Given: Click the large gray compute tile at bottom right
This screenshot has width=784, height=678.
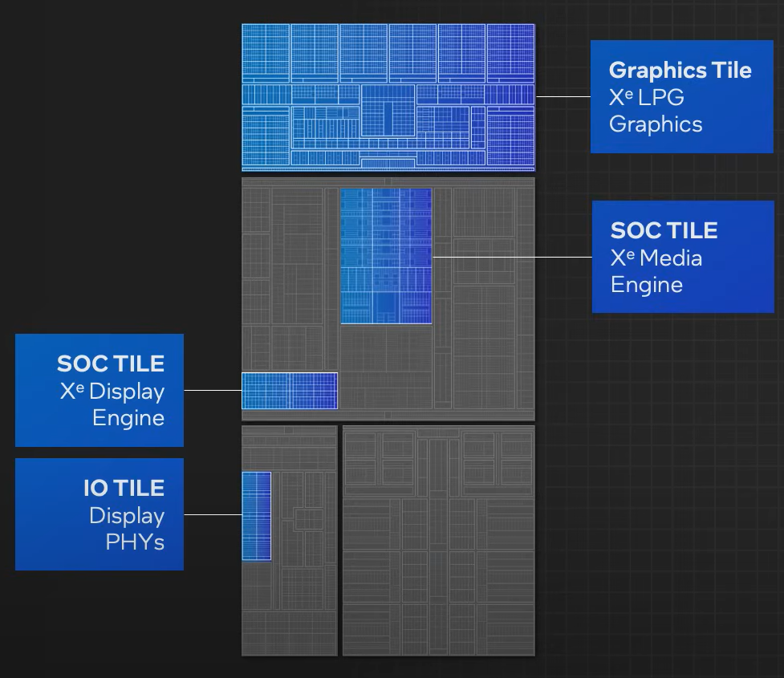Looking at the screenshot, I should click(438, 541).
